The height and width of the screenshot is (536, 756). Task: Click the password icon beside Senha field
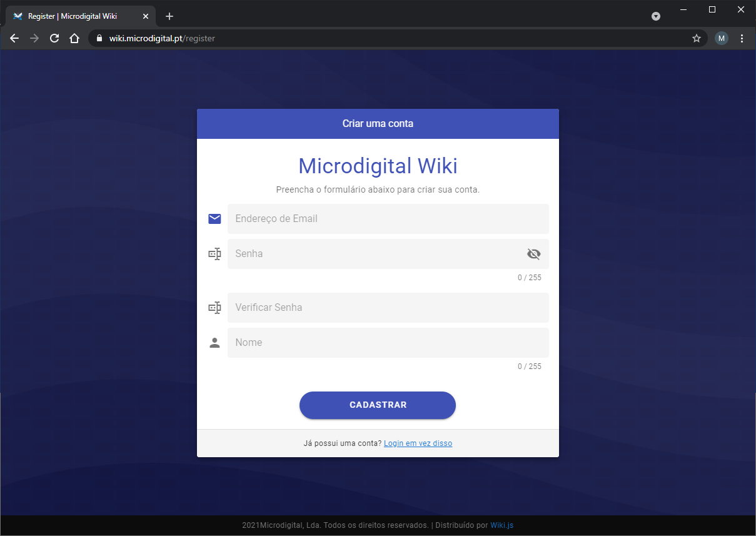point(214,254)
